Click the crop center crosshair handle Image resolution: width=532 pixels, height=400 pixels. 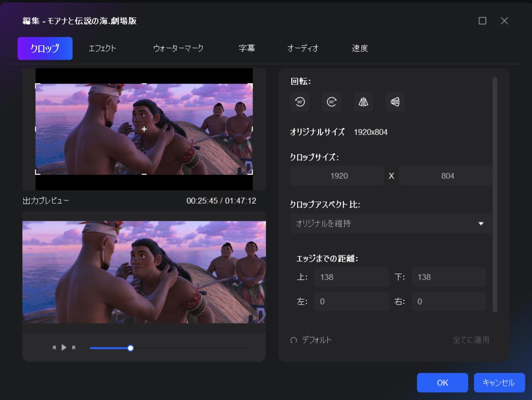coord(144,129)
